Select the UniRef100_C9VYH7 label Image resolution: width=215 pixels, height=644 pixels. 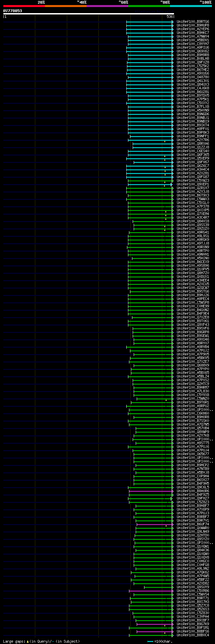point(193,44)
